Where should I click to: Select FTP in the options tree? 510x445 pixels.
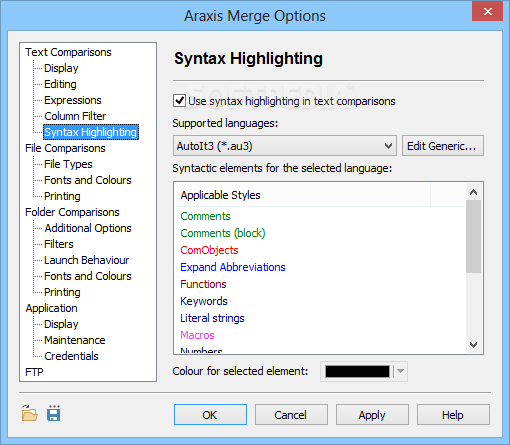point(34,372)
